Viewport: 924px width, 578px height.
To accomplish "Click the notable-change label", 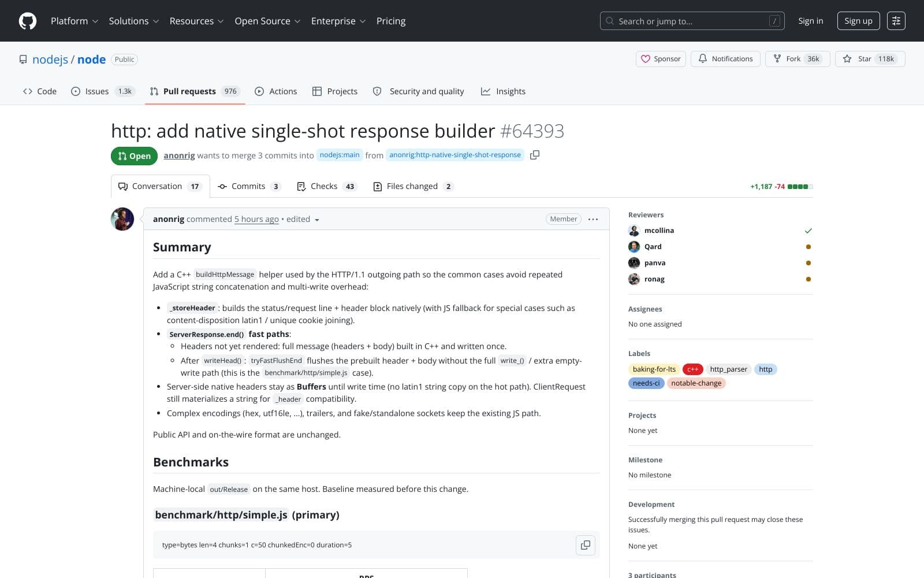I will coord(696,383).
